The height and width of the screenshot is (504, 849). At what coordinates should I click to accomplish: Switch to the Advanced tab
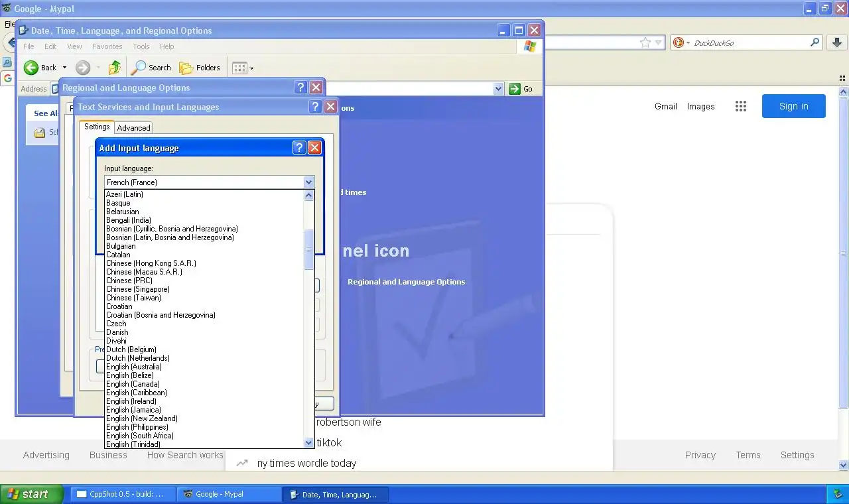point(134,128)
